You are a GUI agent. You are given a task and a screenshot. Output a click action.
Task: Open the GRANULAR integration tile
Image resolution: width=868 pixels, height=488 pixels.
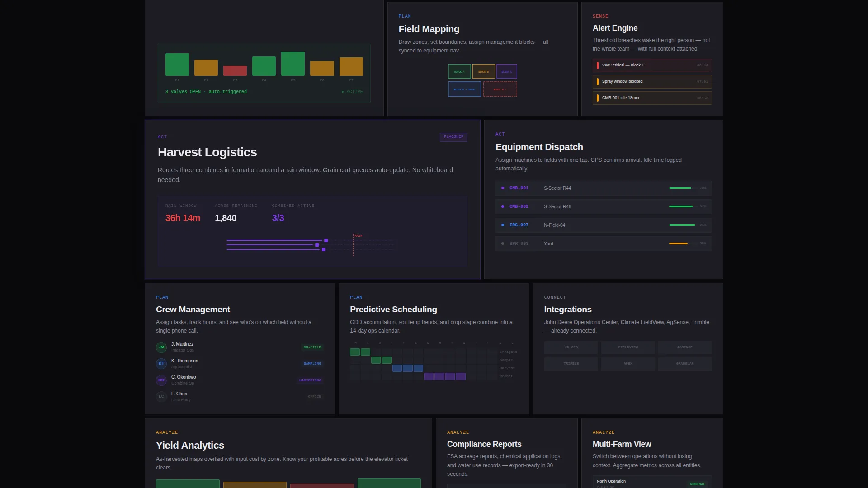pyautogui.click(x=685, y=364)
